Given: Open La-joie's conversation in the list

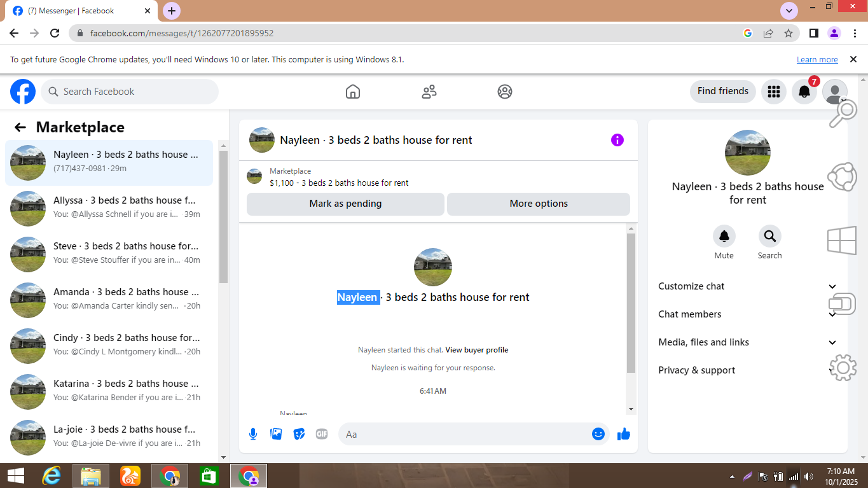Looking at the screenshot, I should (109, 438).
